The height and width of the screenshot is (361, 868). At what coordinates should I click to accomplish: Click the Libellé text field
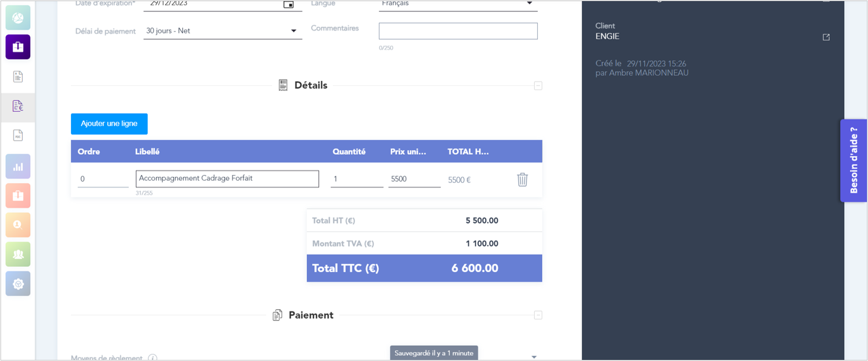227,179
